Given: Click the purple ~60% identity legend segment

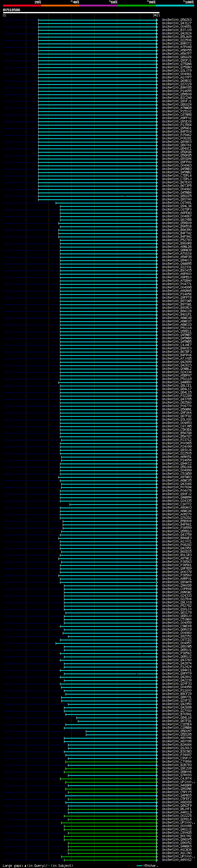Looking at the screenshot, I should pyautogui.click(x=99, y=6).
